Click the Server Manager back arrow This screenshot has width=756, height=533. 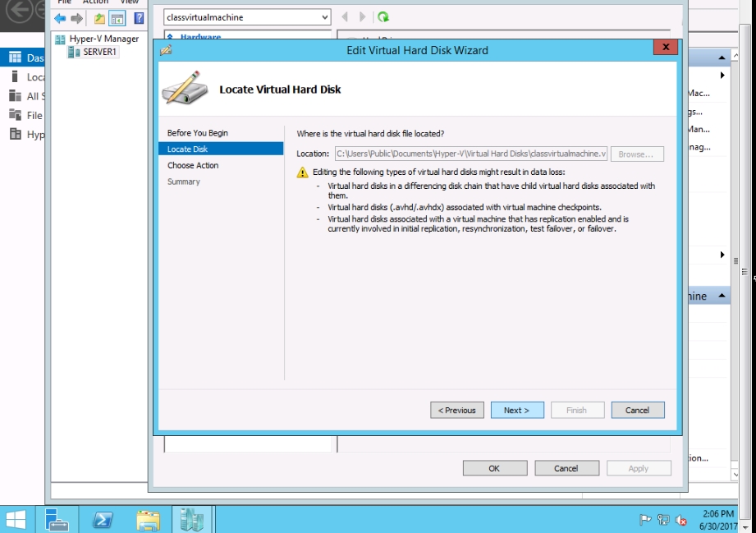[x=19, y=10]
